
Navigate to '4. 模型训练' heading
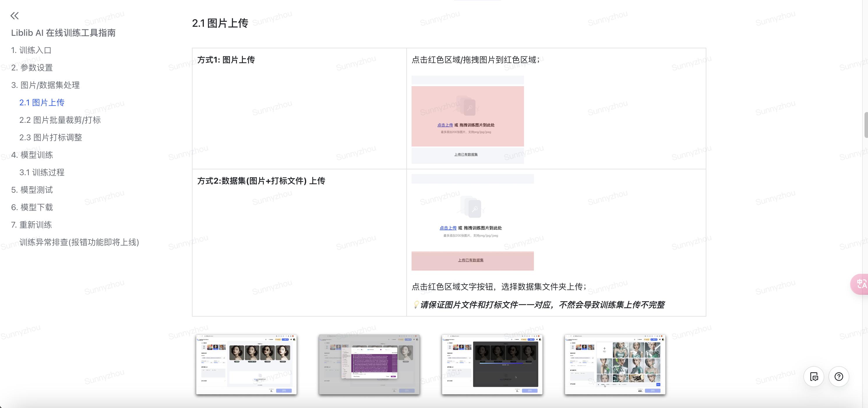pyautogui.click(x=32, y=155)
